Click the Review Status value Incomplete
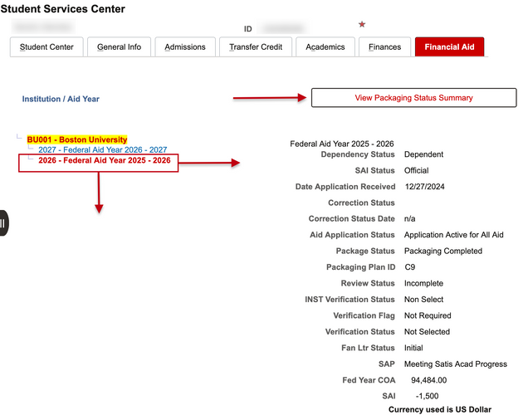The image size is (528, 420). [423, 283]
